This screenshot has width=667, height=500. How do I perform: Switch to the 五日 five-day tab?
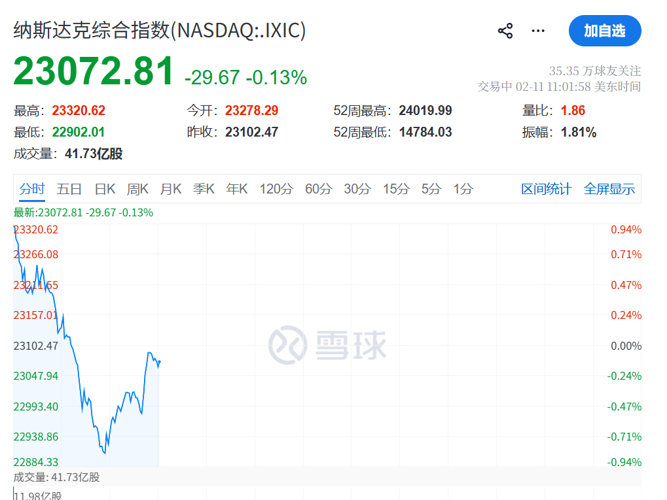(x=69, y=189)
